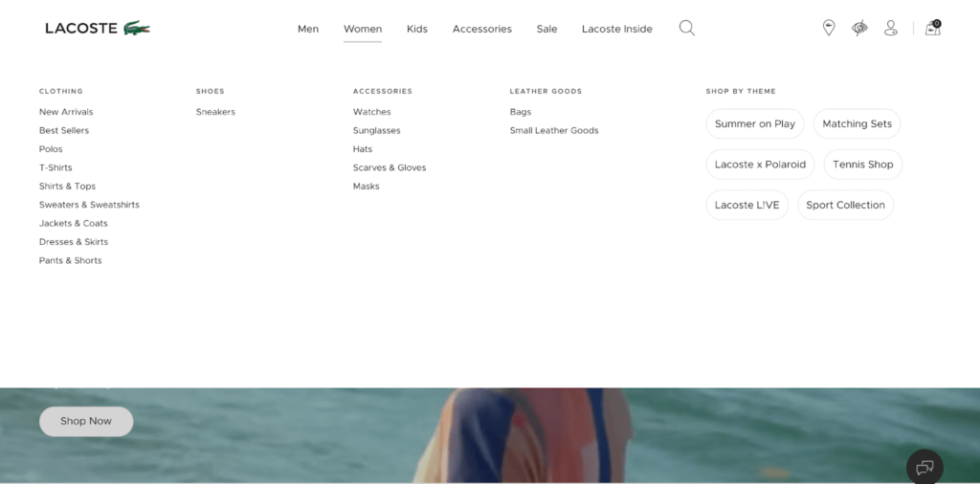
Task: Browse women's Polos
Action: 51,149
